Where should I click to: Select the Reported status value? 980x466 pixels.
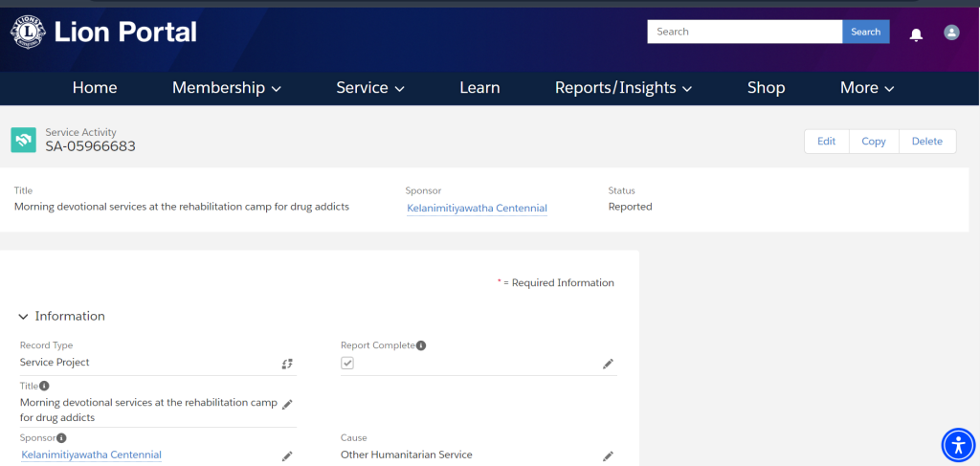pyautogui.click(x=630, y=207)
